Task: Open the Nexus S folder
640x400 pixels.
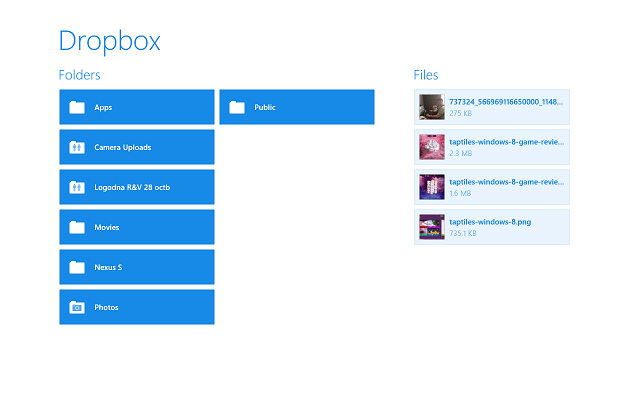Action: [137, 267]
